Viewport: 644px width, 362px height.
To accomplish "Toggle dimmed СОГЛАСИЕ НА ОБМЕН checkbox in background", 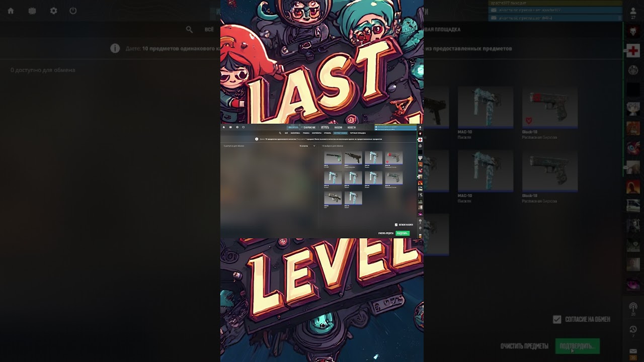I will pos(557,319).
